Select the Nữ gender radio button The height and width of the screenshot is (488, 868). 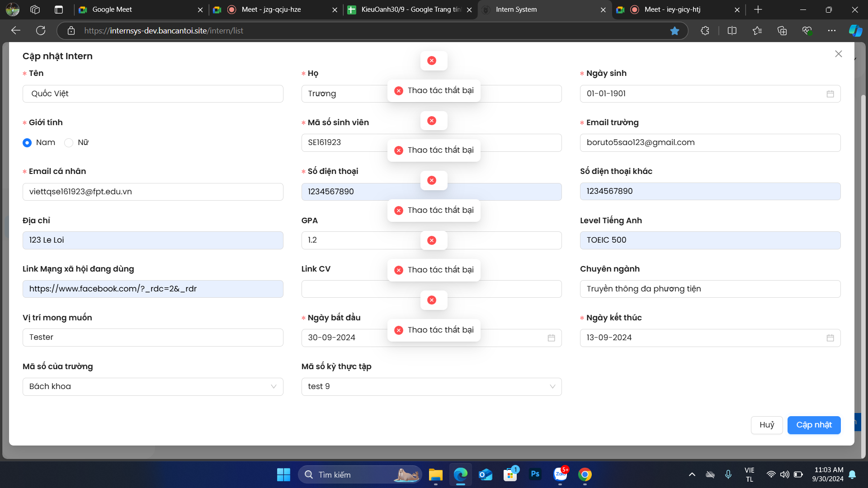pyautogui.click(x=69, y=143)
